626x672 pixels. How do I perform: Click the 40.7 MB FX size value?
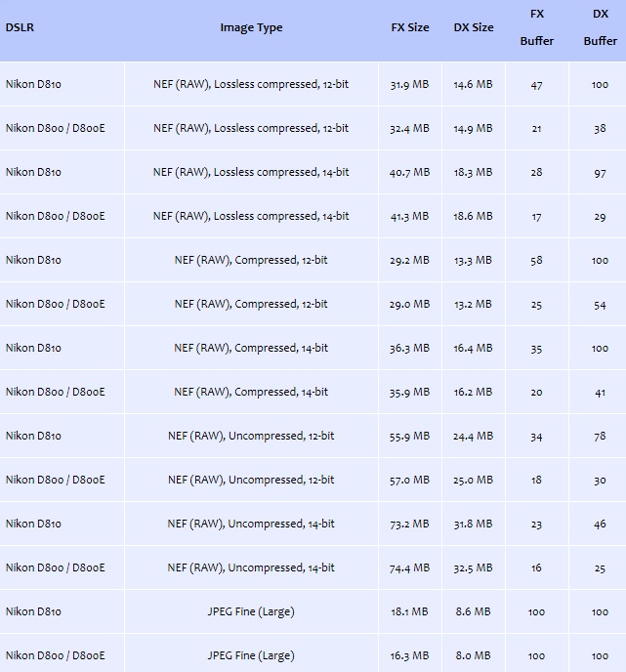click(409, 173)
